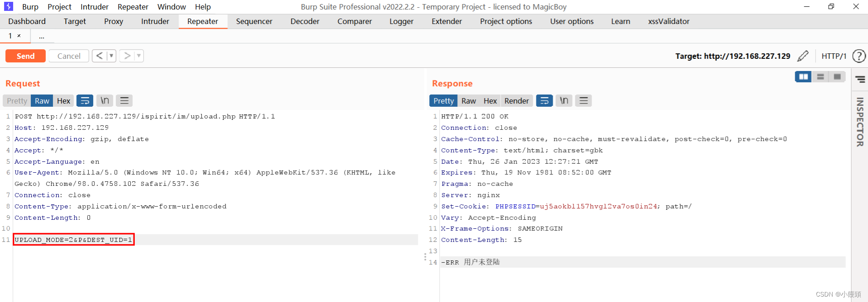Open Project options tab
868x302 pixels.
pyautogui.click(x=506, y=21)
